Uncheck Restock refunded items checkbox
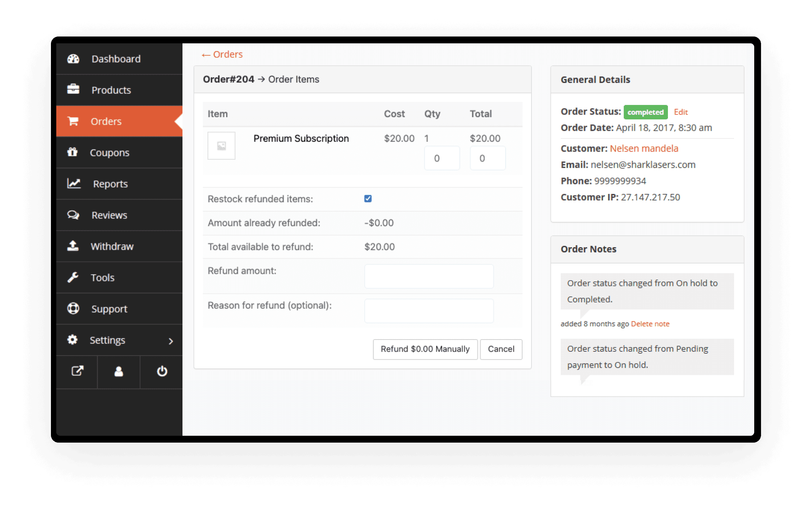This screenshot has height=508, width=812. click(x=368, y=198)
